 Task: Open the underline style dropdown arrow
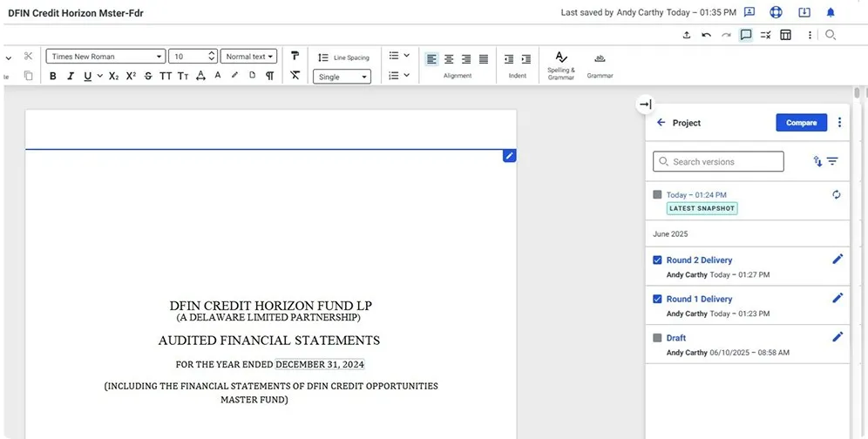(x=100, y=76)
